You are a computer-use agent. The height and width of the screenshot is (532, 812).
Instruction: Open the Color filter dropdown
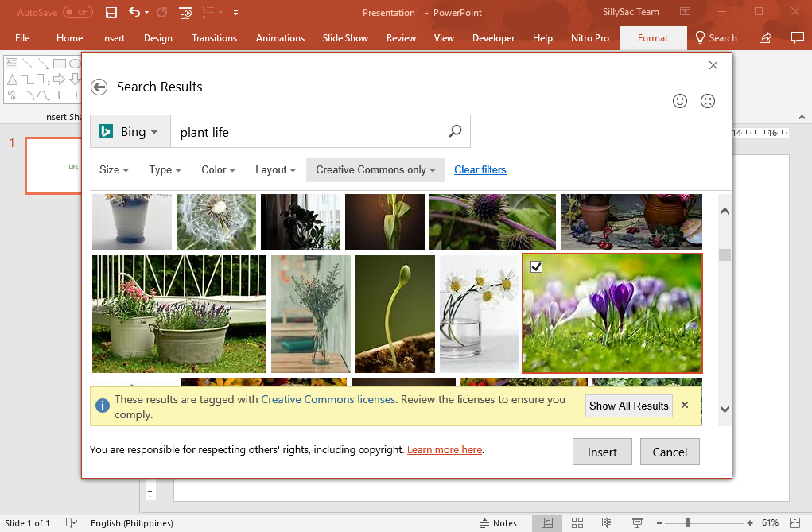(218, 170)
